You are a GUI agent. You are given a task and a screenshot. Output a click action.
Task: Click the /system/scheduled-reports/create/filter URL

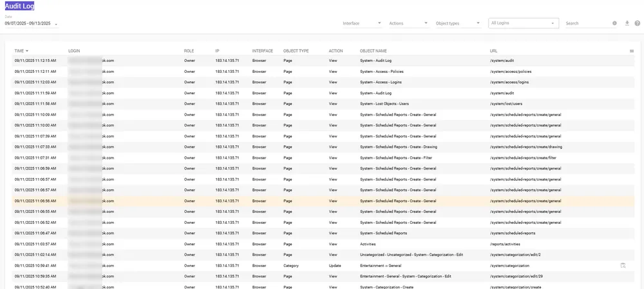coord(523,157)
